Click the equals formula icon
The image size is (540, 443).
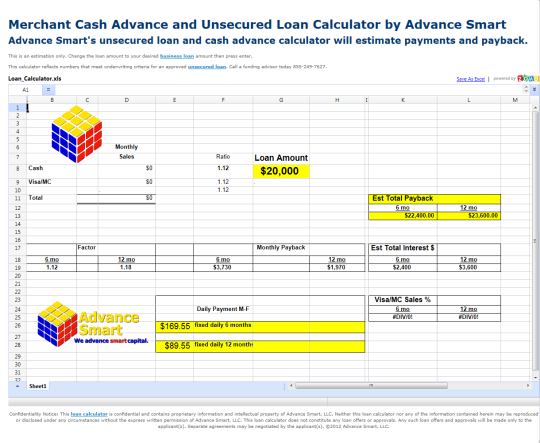coord(49,90)
